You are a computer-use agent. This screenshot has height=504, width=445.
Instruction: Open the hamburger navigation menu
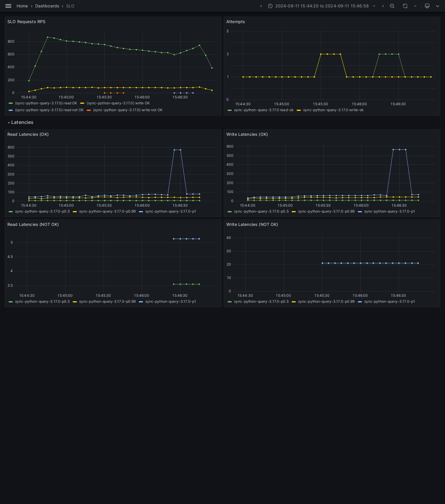8,6
